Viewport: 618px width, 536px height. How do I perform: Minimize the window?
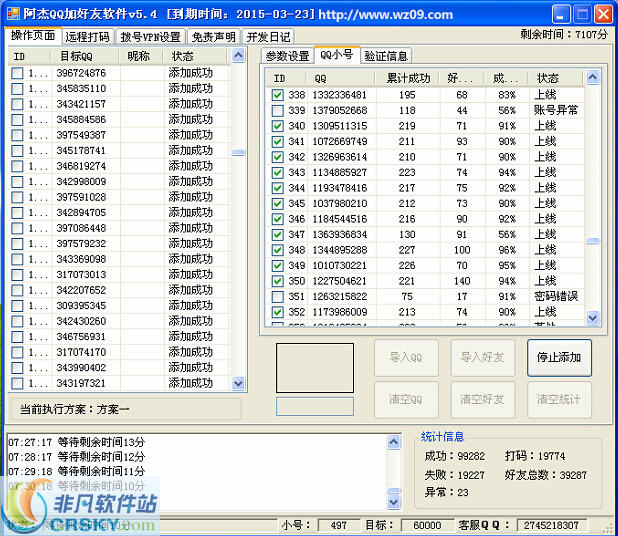click(x=560, y=15)
